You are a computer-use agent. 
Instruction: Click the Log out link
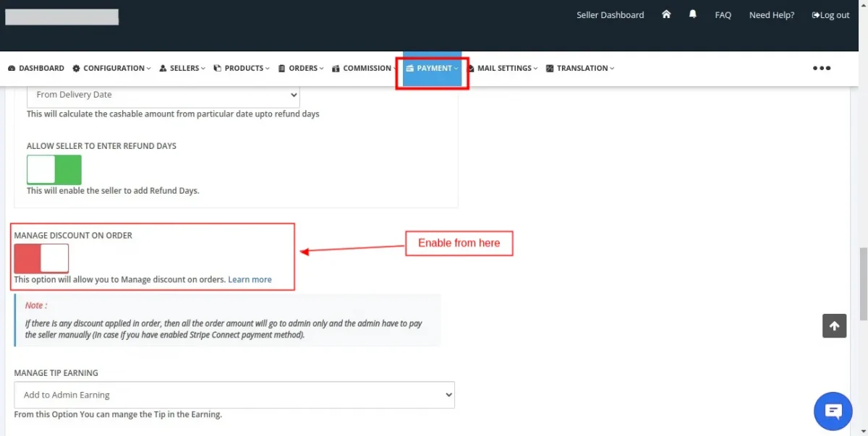click(x=830, y=15)
